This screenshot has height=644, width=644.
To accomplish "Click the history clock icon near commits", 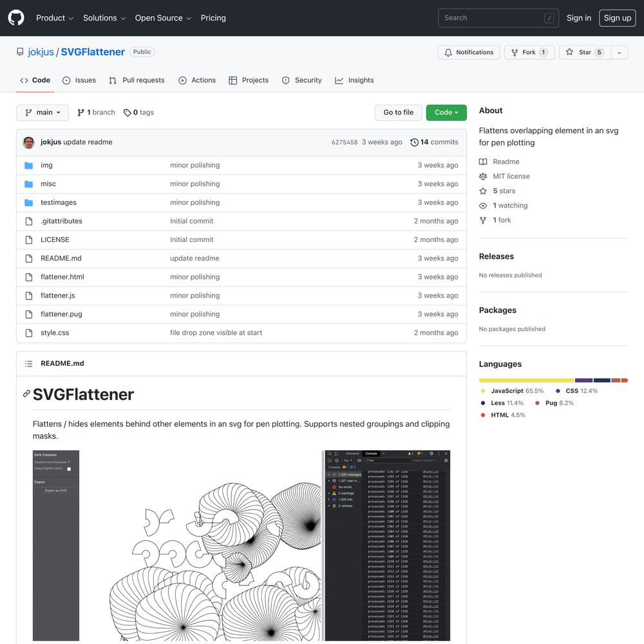I will [414, 142].
